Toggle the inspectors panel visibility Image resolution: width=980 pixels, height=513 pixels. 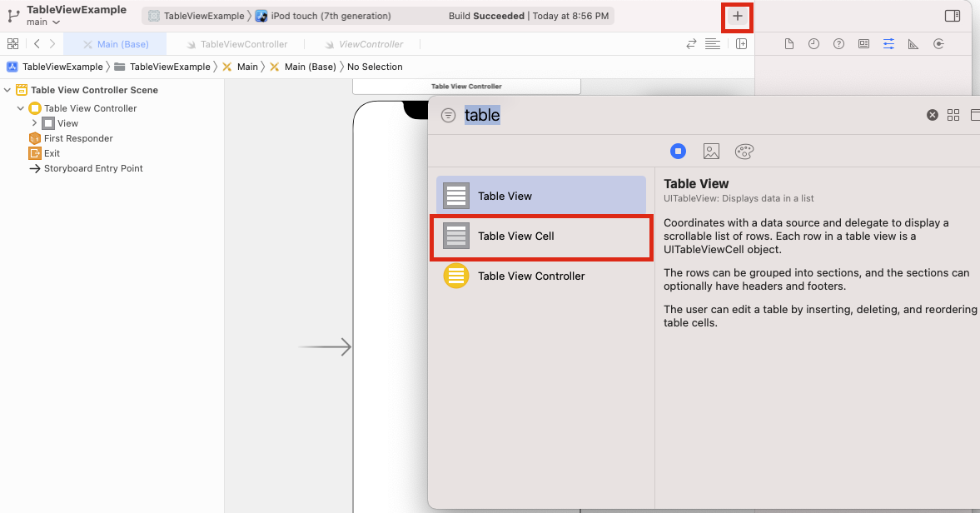coord(952,17)
